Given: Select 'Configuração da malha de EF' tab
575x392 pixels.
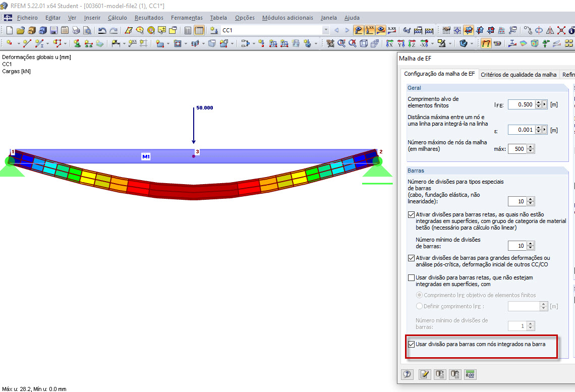Looking at the screenshot, I should pyautogui.click(x=439, y=74).
